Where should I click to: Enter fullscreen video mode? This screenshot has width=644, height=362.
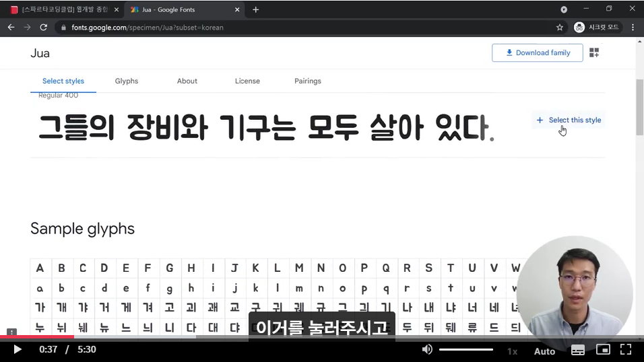pos(626,349)
